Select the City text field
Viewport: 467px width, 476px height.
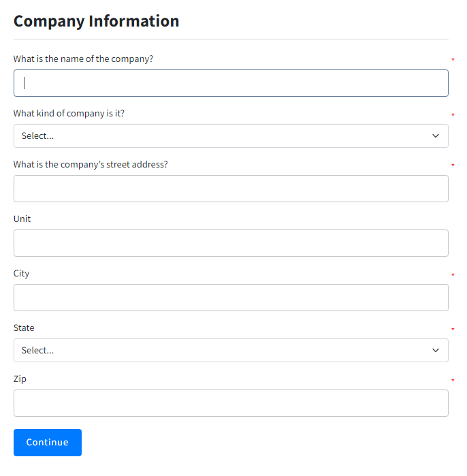[x=231, y=298]
